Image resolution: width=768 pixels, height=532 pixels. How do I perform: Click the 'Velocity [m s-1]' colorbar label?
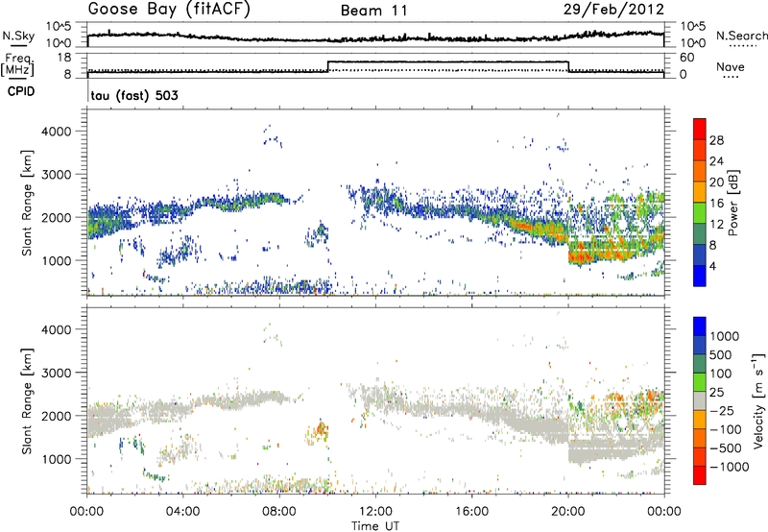758,400
